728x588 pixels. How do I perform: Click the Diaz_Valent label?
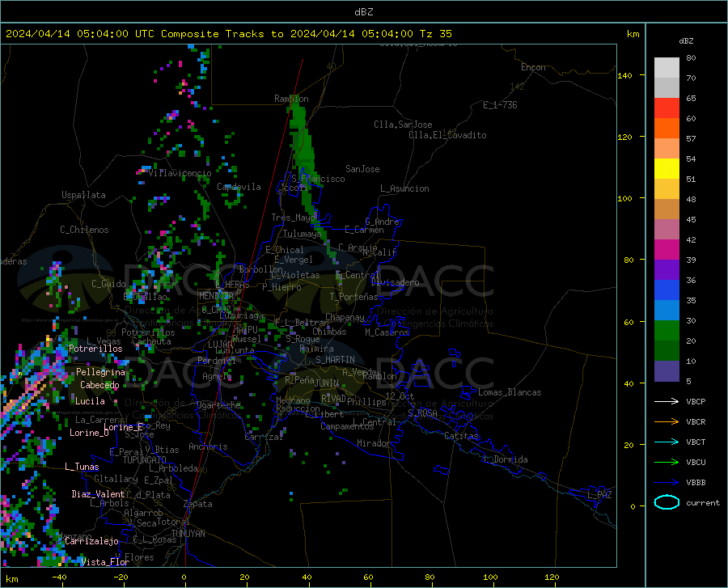(x=98, y=494)
